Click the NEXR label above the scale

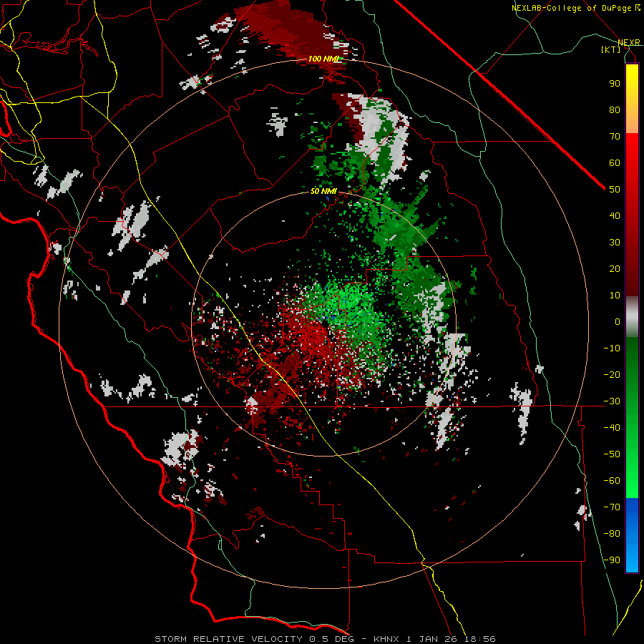(629, 43)
